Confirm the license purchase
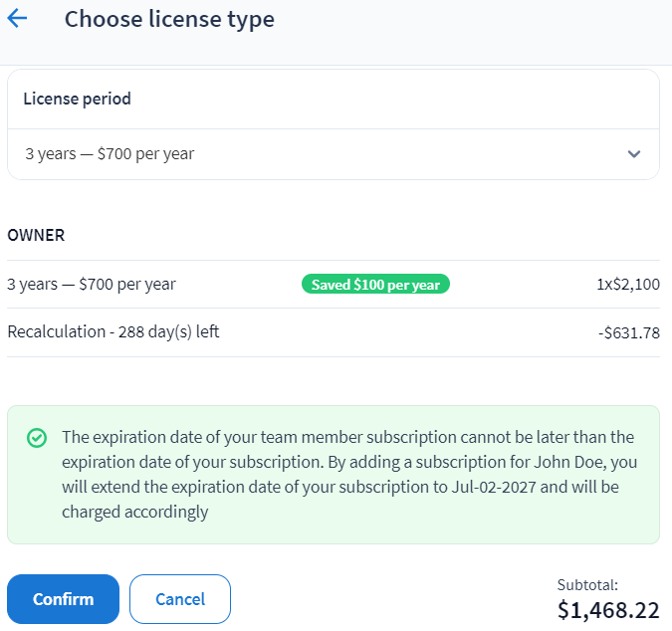The width and height of the screenshot is (672, 631). 63,599
